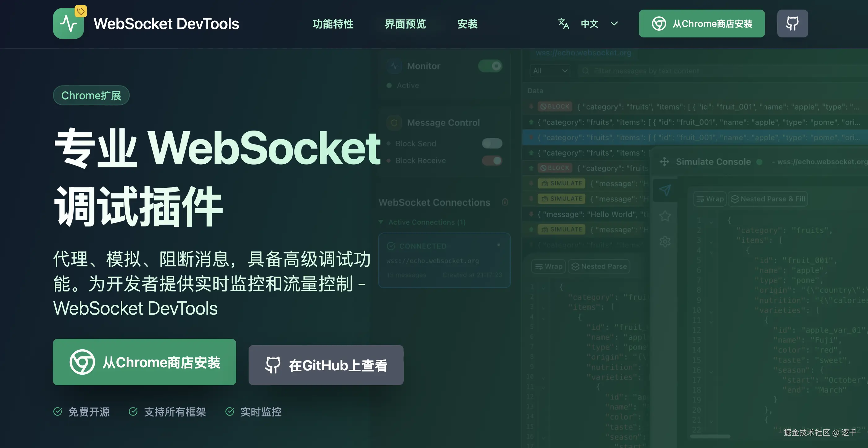The image size is (868, 448).
Task: Click the large 从Chrome商店安装 hero button
Action: pyautogui.click(x=144, y=362)
